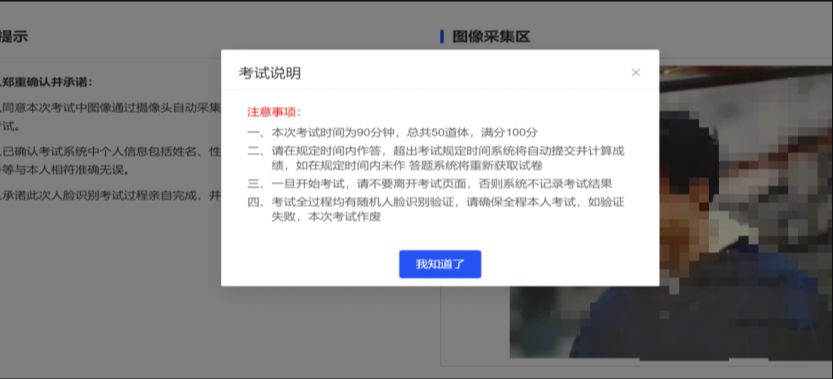Click the 图像采集区 section heading

click(491, 37)
